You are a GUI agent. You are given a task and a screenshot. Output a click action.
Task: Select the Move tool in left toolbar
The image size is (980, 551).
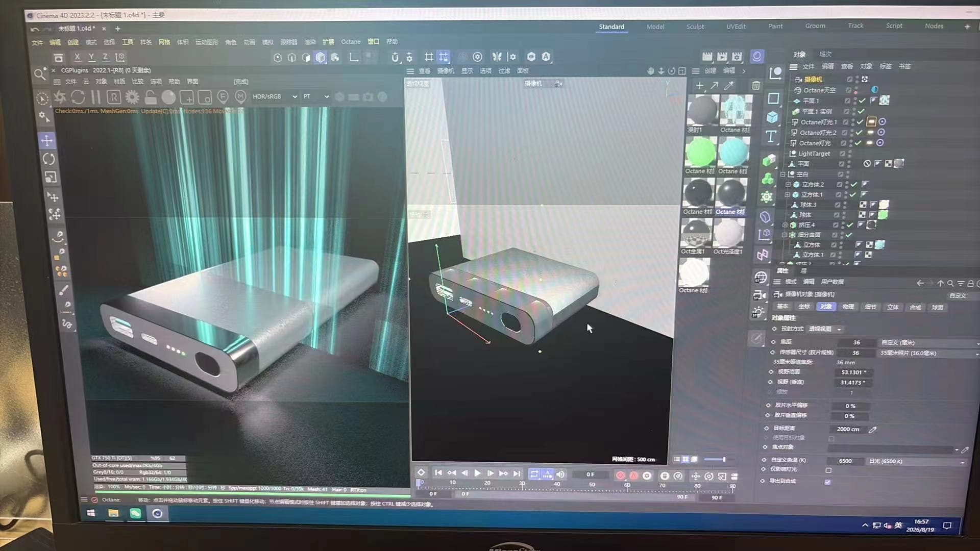click(47, 140)
